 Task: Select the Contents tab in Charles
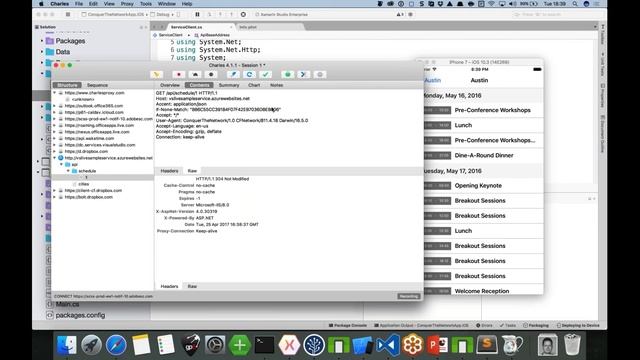pyautogui.click(x=199, y=85)
